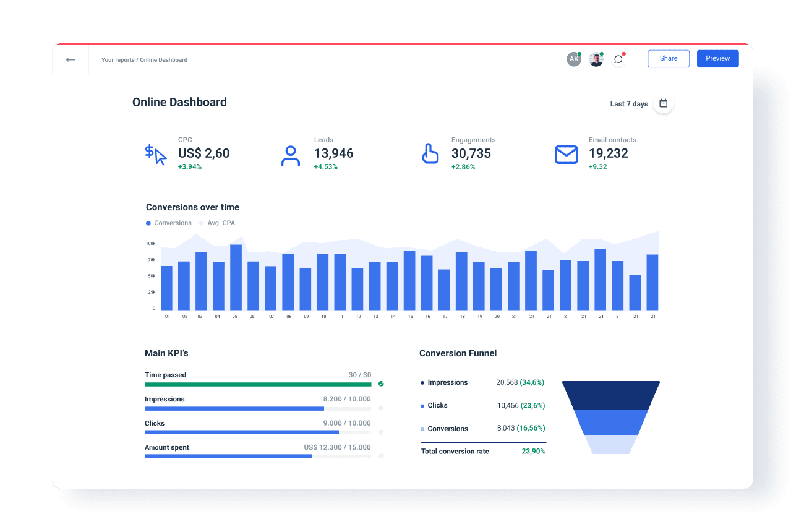Click the CPC dollar cursor icon
Image resolution: width=804 pixels, height=532 pixels.
pyautogui.click(x=156, y=153)
